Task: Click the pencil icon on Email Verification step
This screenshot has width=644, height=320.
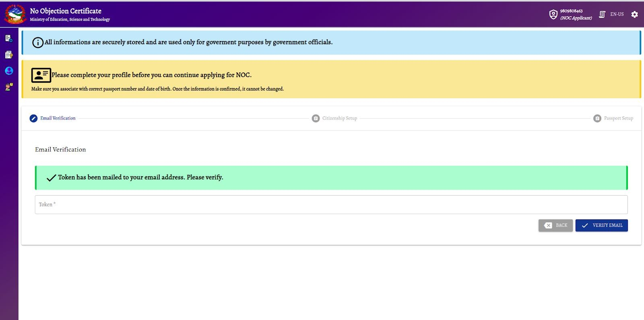Action: [x=33, y=118]
